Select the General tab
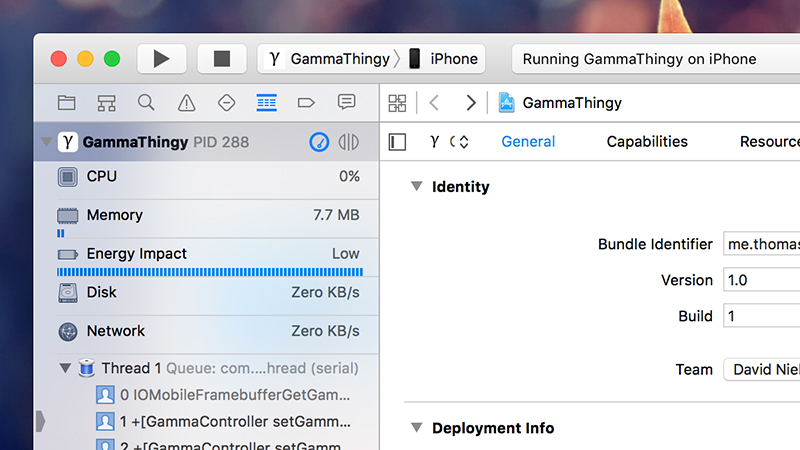The width and height of the screenshot is (800, 450). click(528, 141)
